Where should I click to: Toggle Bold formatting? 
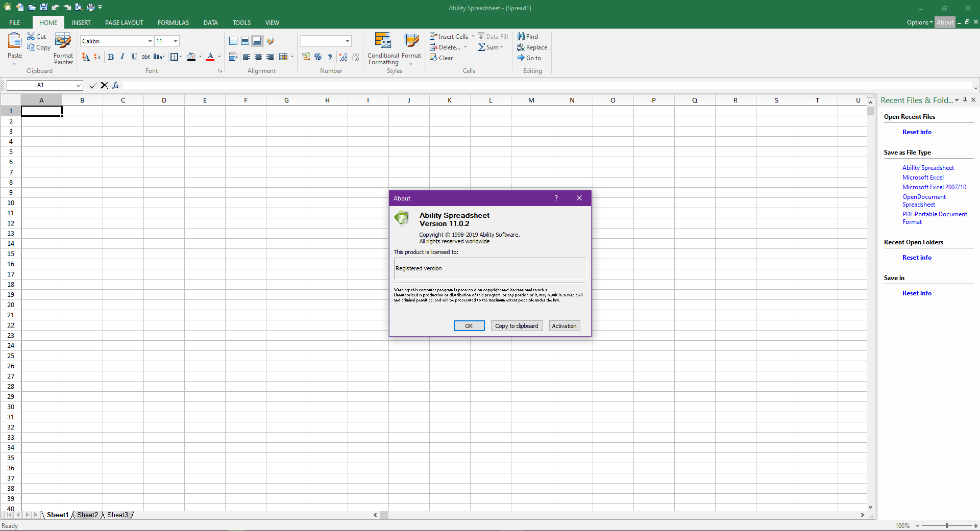[x=111, y=57]
